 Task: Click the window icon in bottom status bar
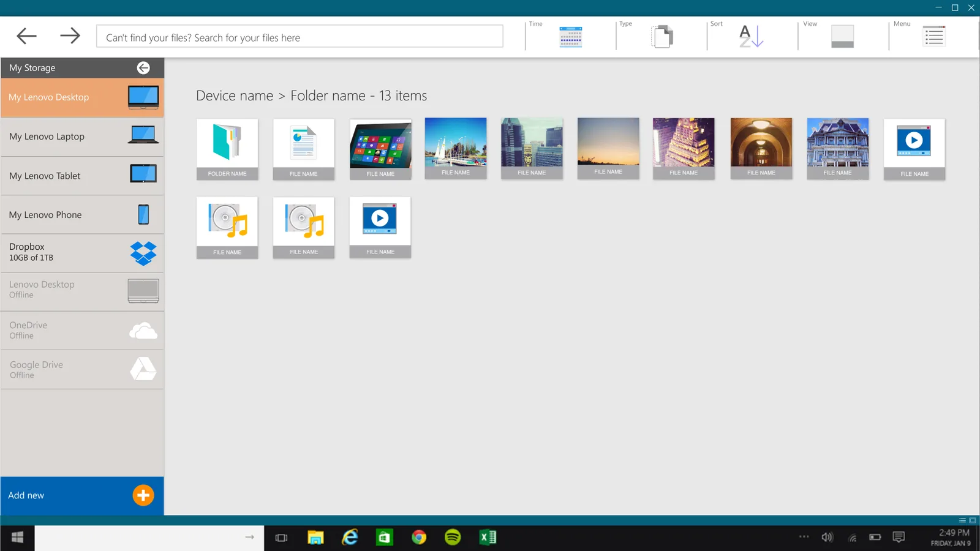click(972, 520)
